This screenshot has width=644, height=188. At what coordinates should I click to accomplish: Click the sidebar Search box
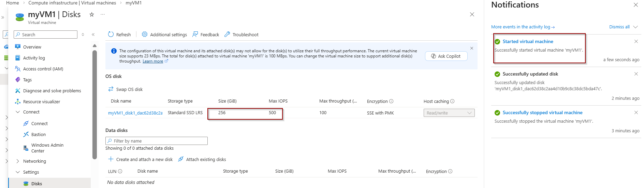[45, 35]
